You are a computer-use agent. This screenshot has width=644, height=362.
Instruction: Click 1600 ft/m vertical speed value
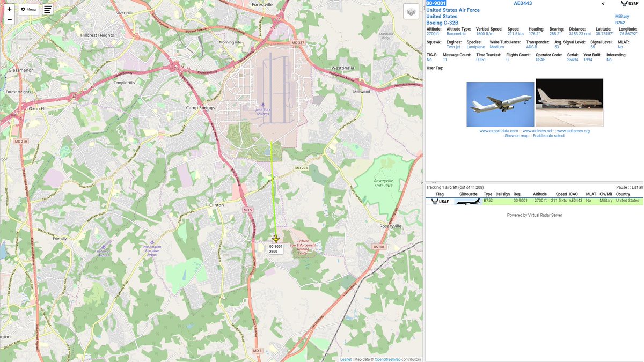[x=485, y=34]
